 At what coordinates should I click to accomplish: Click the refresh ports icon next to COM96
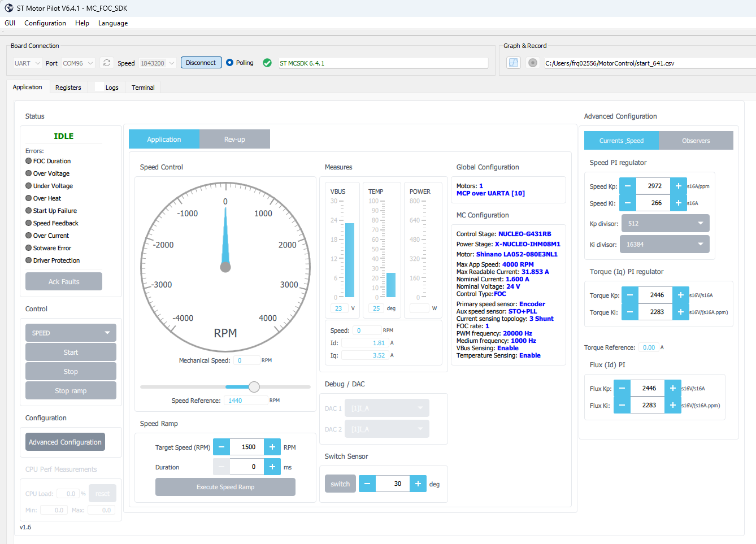(107, 63)
